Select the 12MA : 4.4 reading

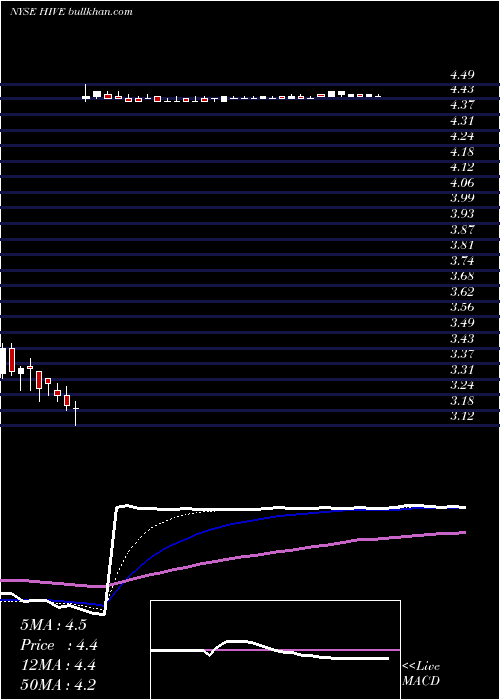pos(57,665)
